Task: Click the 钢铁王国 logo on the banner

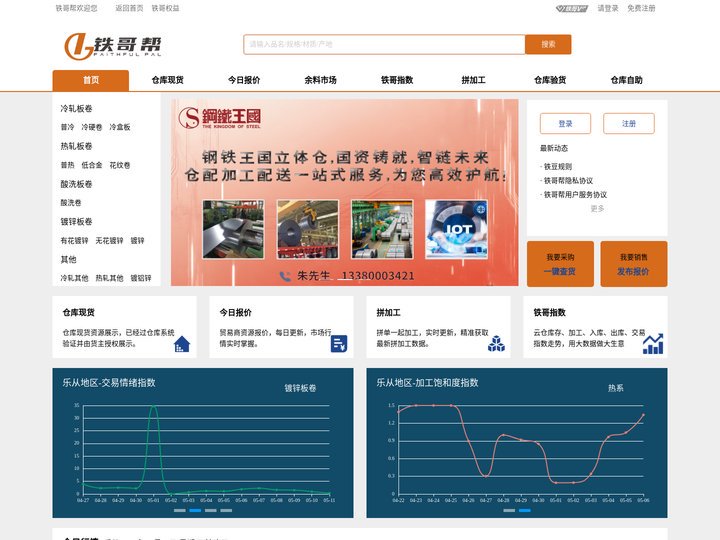Action: click(x=219, y=118)
